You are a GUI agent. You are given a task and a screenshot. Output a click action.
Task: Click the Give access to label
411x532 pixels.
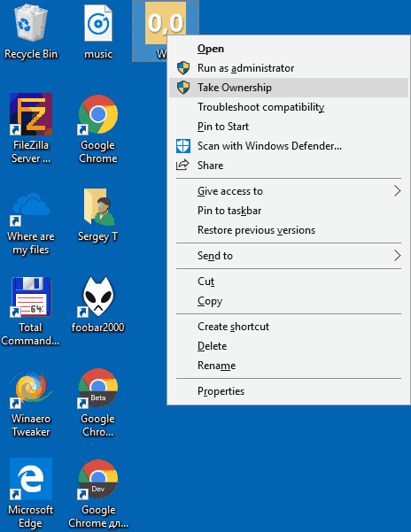230,191
